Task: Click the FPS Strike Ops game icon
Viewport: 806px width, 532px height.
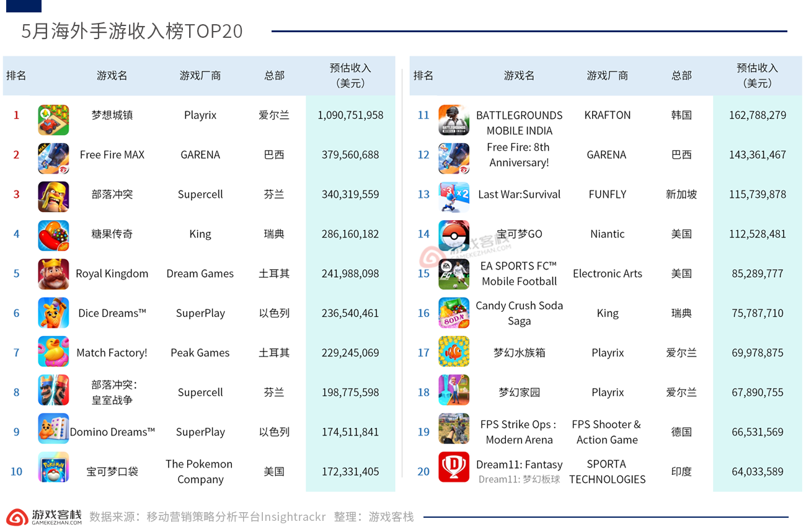Action: [454, 428]
